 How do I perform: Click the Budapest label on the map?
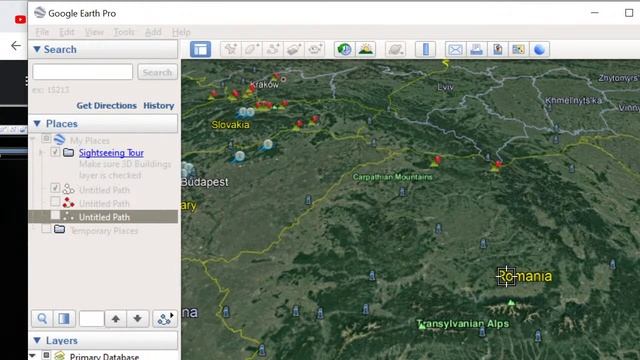[x=205, y=182]
